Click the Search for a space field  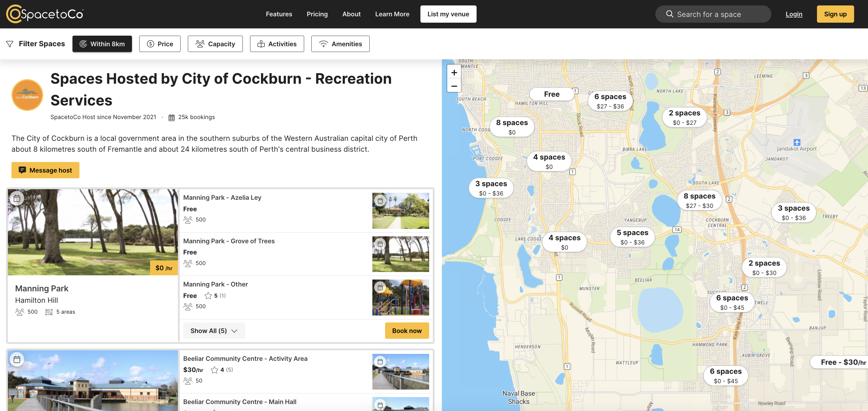tap(713, 14)
